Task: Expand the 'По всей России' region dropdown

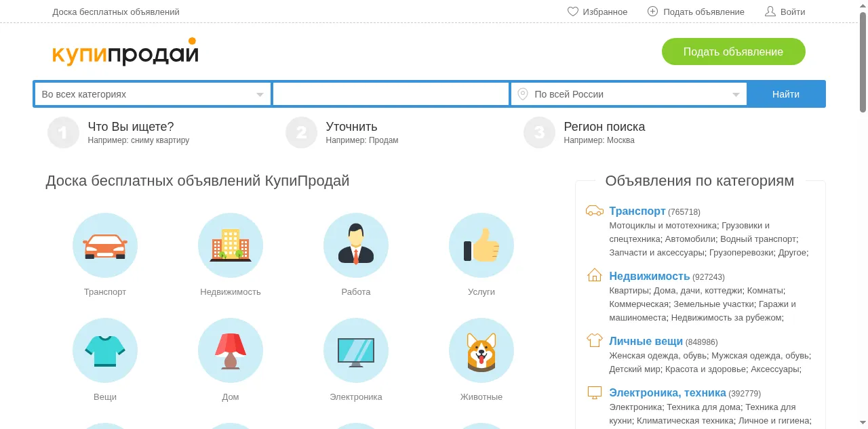Action: [629, 94]
